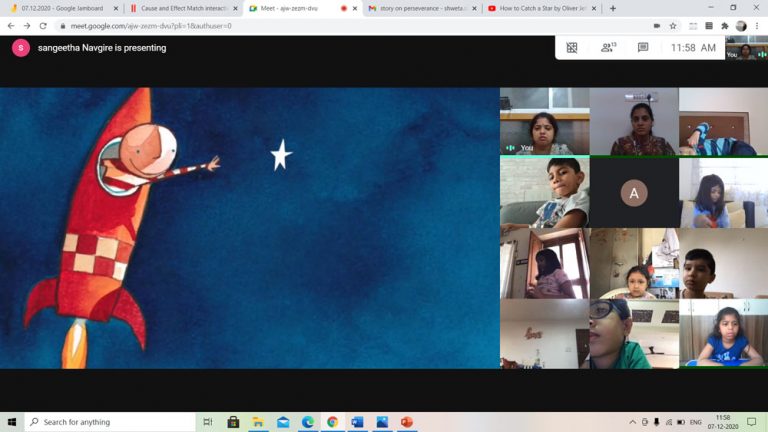Click 'sangeetha Navgire is presenting' text

[x=102, y=48]
